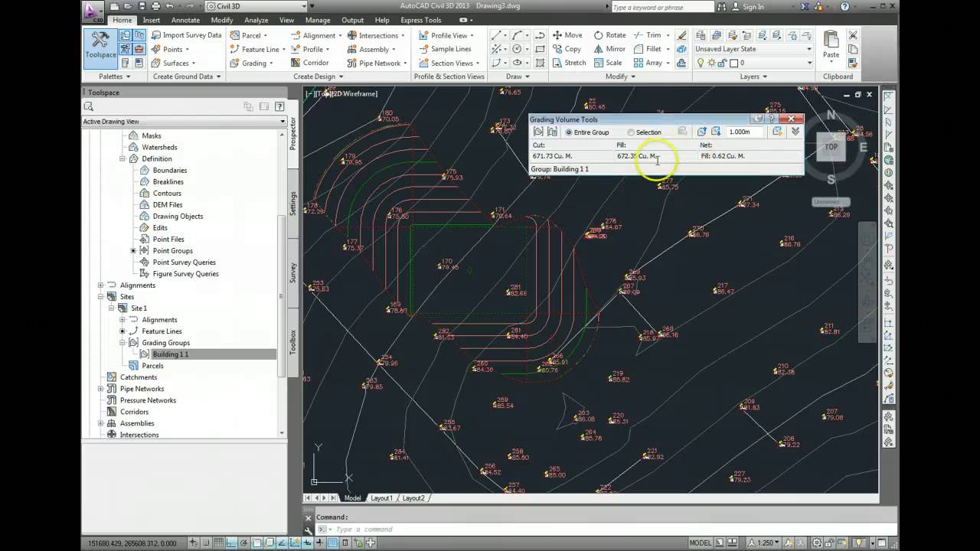Image resolution: width=980 pixels, height=551 pixels.
Task: Open the Survey side tab of Toolspace
Action: tap(292, 273)
